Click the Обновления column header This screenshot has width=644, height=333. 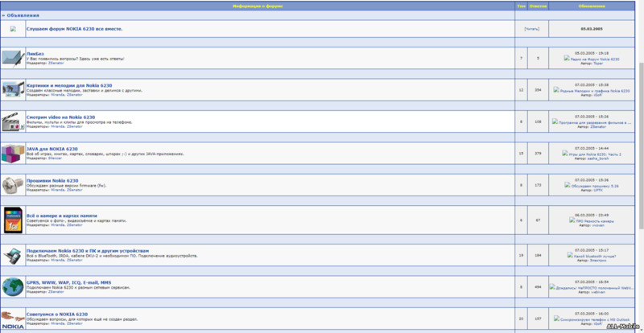pos(592,6)
